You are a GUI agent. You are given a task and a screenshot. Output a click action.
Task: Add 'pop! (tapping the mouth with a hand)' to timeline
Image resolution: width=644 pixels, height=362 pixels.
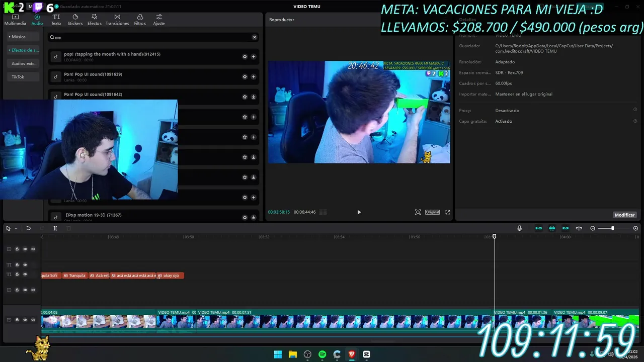pyautogui.click(x=253, y=57)
